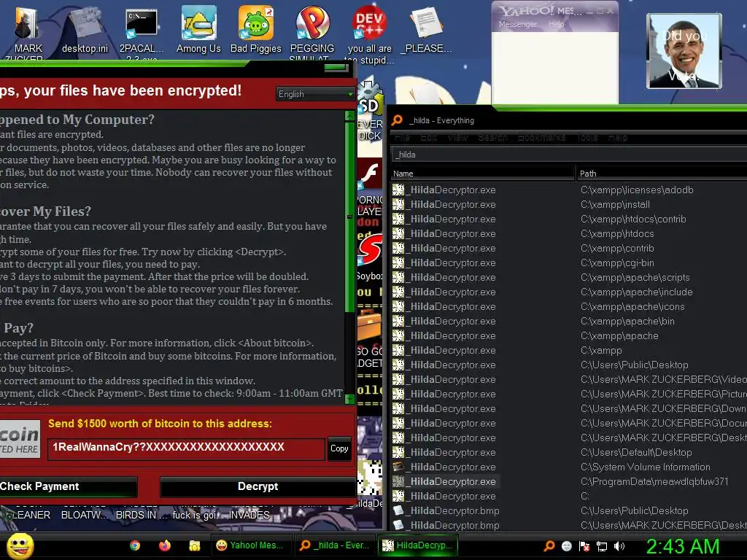Click the Copy button beside bitcoin address
The height and width of the screenshot is (560, 747).
(x=339, y=448)
